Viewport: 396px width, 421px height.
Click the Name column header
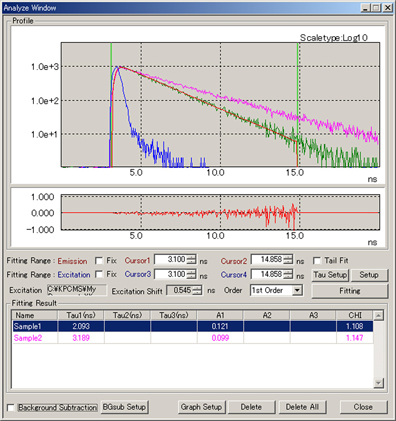[35, 315]
